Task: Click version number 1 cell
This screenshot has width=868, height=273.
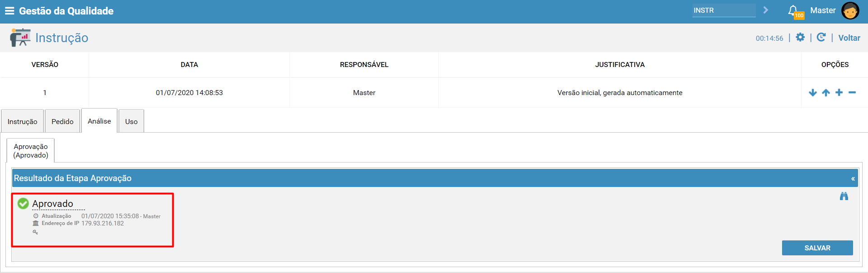Action: pos(45,93)
